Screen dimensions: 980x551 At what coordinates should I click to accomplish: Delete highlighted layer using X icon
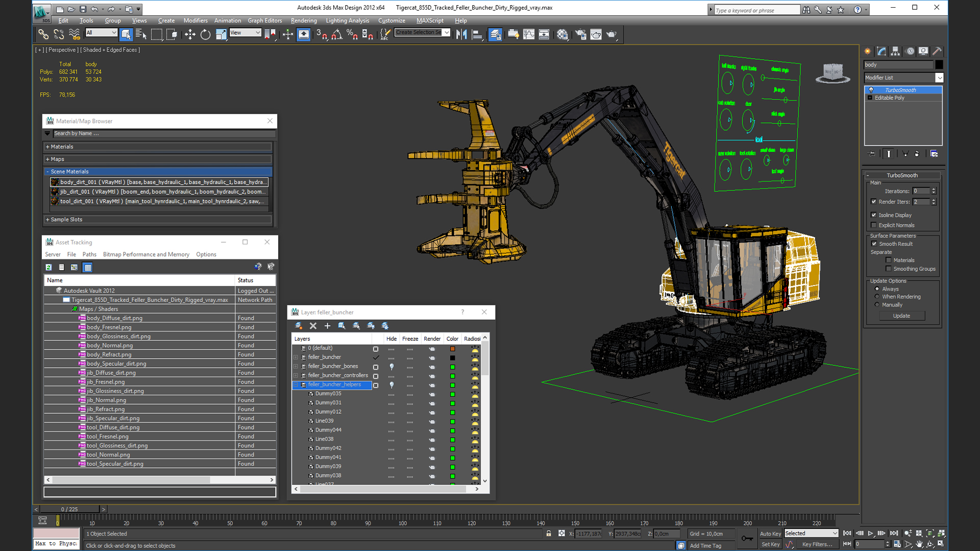pos(313,325)
